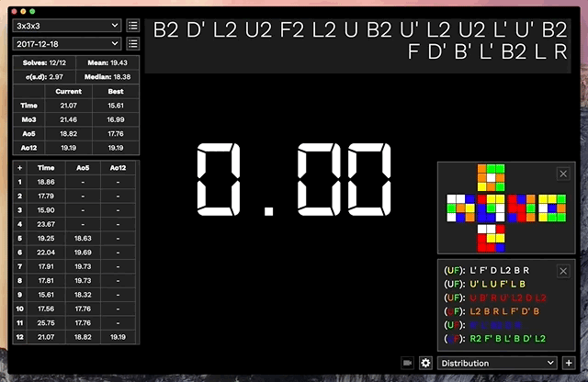The width and height of the screenshot is (588, 382).
Task: Click the plus icon beside Distribution dropdown
Action: (569, 363)
